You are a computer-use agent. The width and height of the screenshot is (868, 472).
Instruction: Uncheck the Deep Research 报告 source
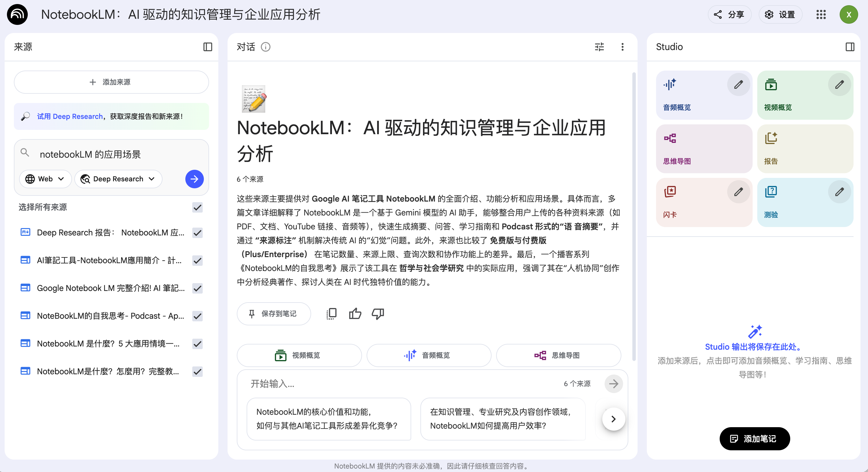click(197, 233)
